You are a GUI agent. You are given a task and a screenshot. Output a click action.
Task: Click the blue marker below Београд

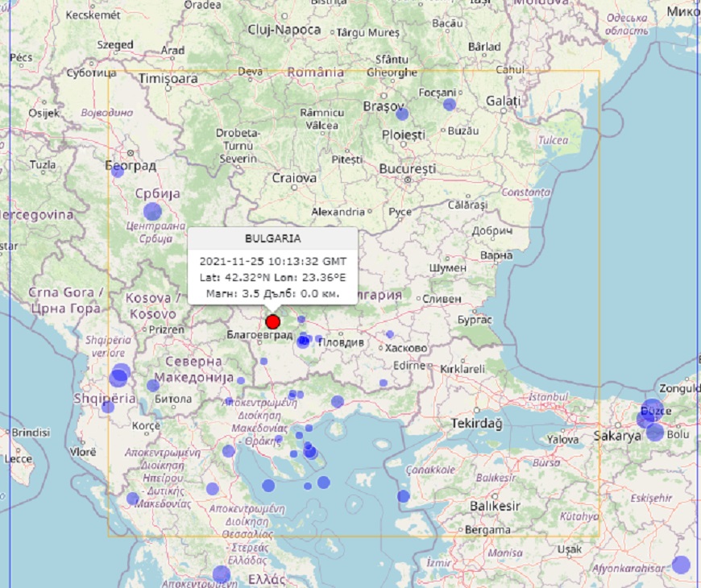pos(118,171)
